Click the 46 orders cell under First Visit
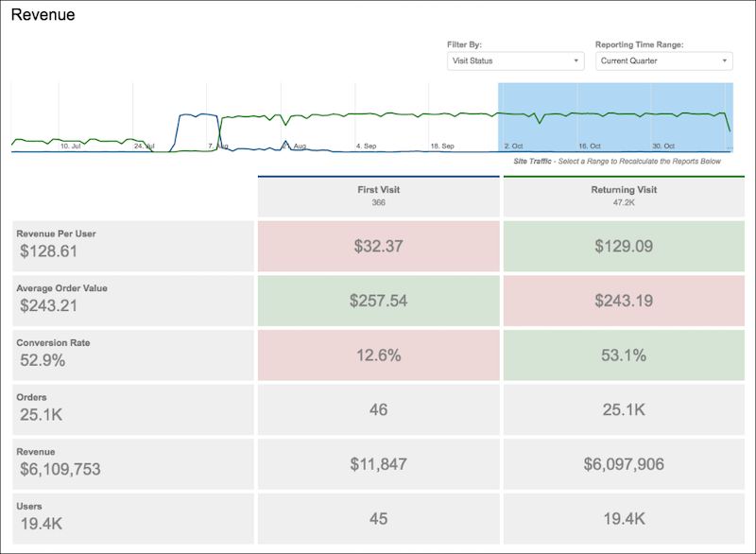Screen dimensions: 756x554 click(x=378, y=410)
